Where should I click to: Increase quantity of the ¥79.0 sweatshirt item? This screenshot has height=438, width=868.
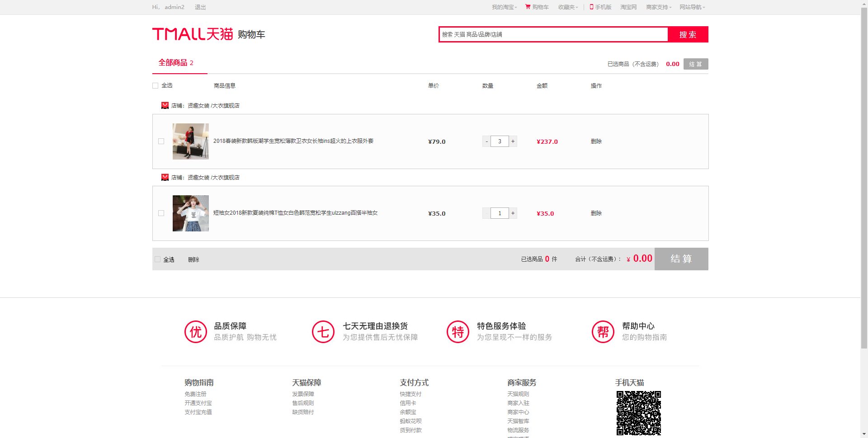click(513, 141)
